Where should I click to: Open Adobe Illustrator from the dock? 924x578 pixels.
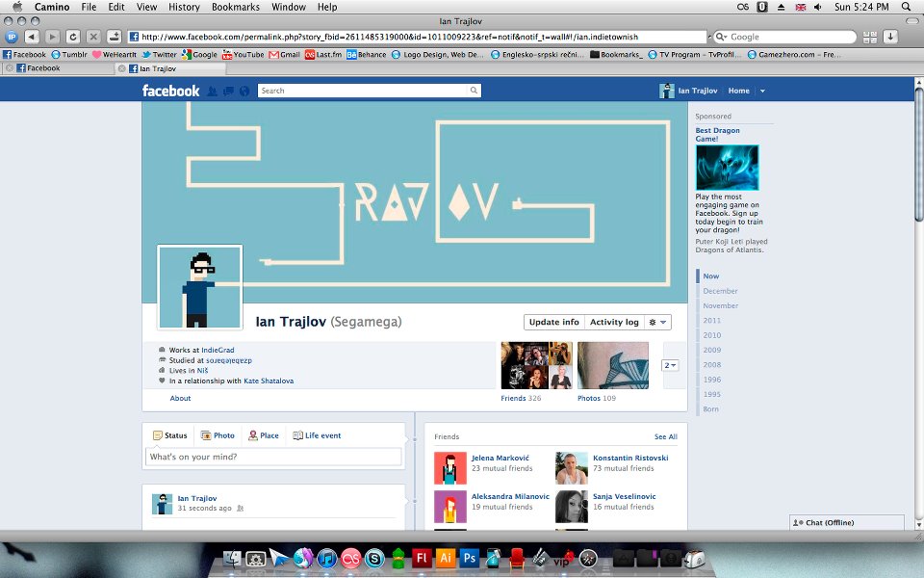445,557
